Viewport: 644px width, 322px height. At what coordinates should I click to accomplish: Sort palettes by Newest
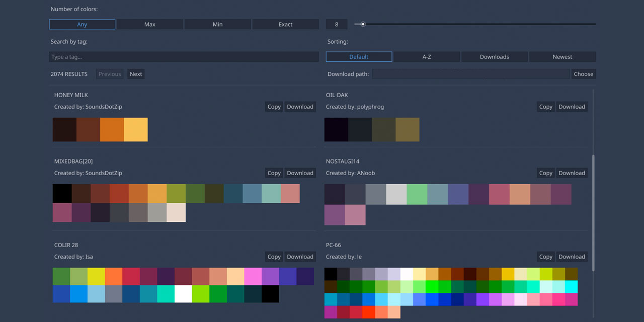(562, 57)
